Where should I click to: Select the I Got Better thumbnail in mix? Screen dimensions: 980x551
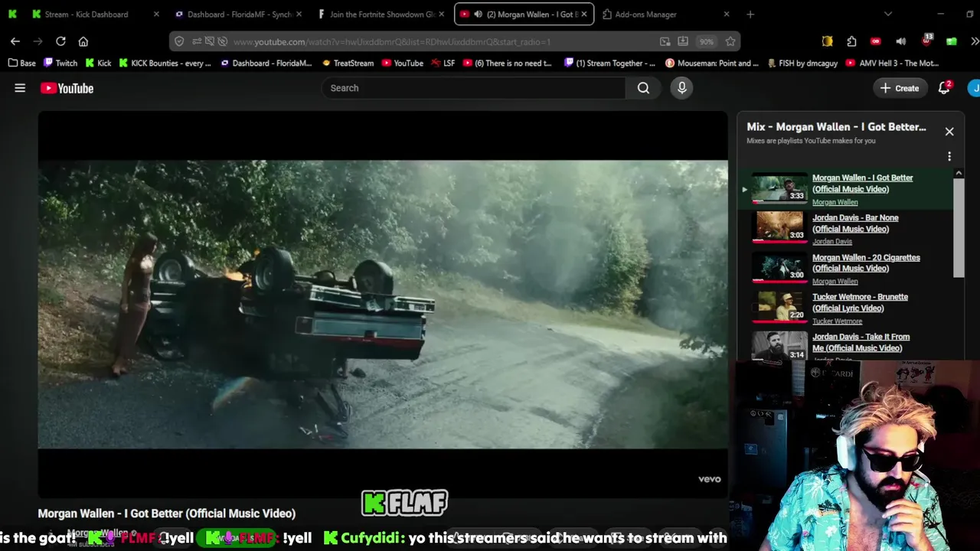point(779,188)
